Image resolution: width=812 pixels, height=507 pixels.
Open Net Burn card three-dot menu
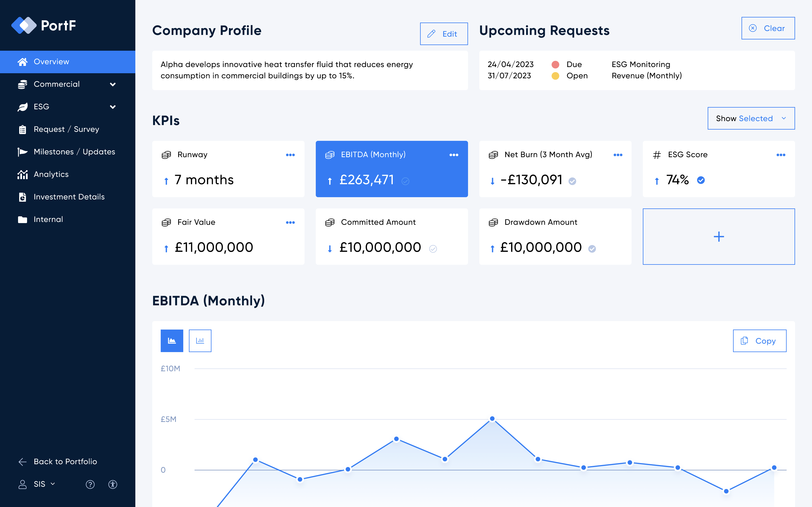[x=618, y=155]
